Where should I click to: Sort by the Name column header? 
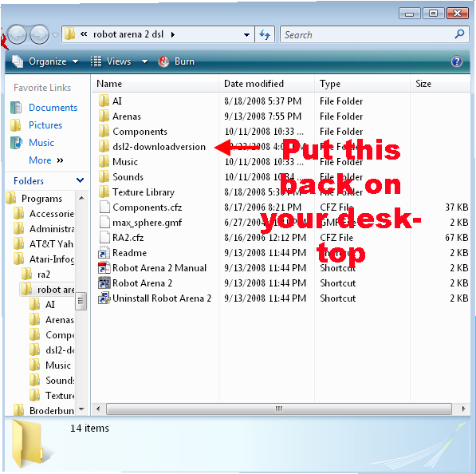155,84
